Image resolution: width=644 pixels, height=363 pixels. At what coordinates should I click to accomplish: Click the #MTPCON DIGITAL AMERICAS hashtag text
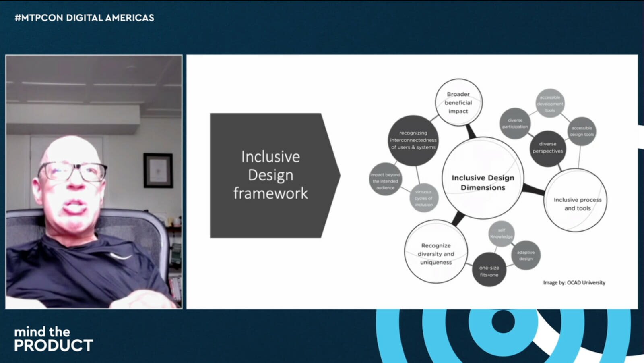84,18
